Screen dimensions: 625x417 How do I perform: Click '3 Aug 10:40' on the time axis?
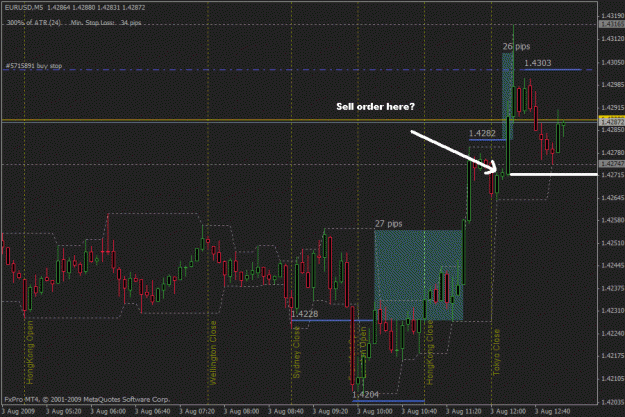419,411
